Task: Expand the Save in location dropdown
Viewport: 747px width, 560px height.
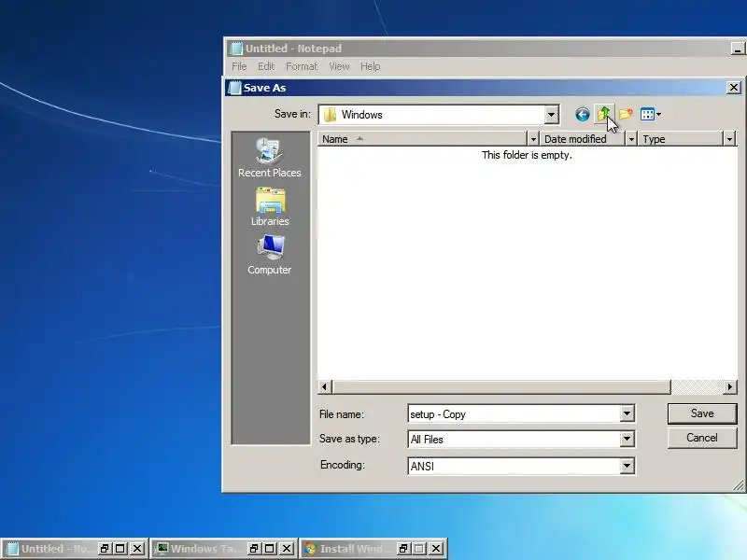Action: tap(551, 115)
